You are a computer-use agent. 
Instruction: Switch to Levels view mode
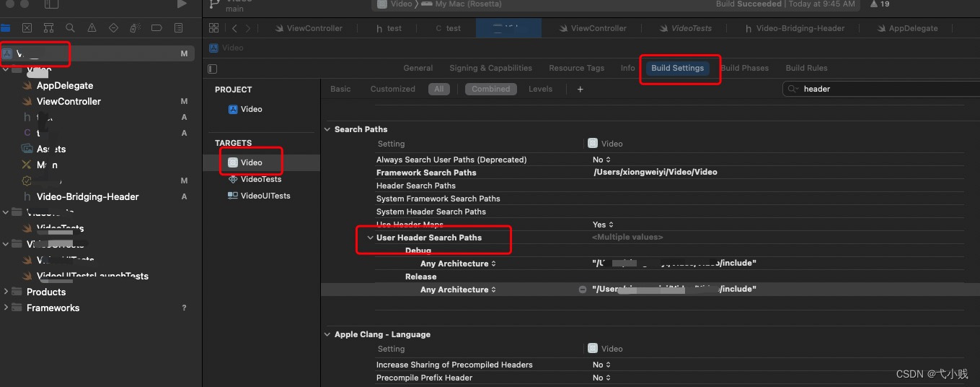coord(540,89)
